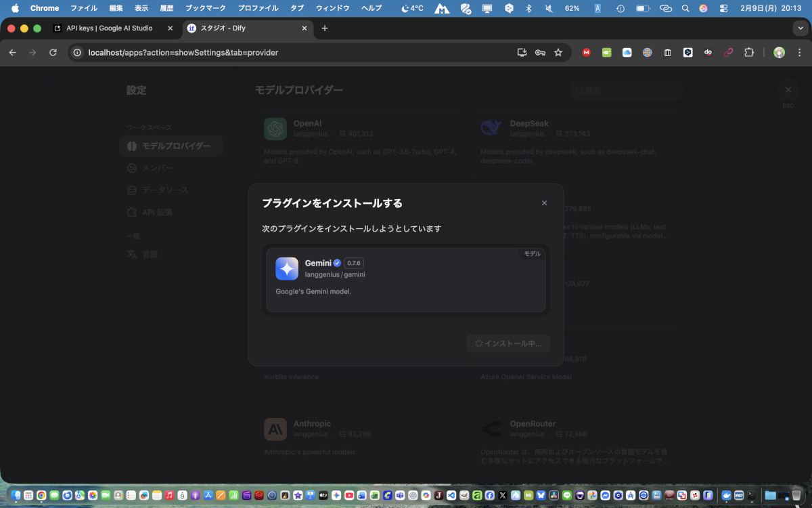Switch to the API keys Google AI Studio tab

[109, 28]
